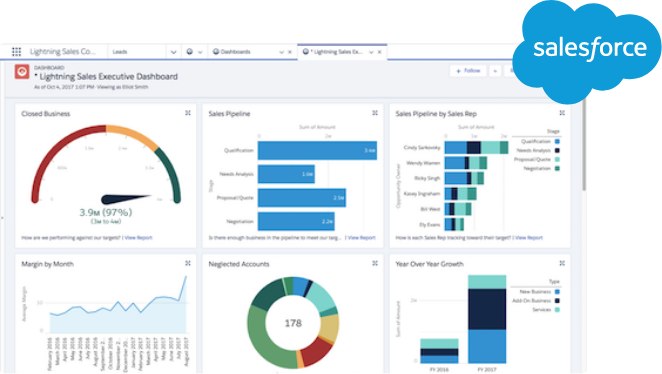Click the New Business legend color swatch
The image size is (662, 374).
(557, 292)
